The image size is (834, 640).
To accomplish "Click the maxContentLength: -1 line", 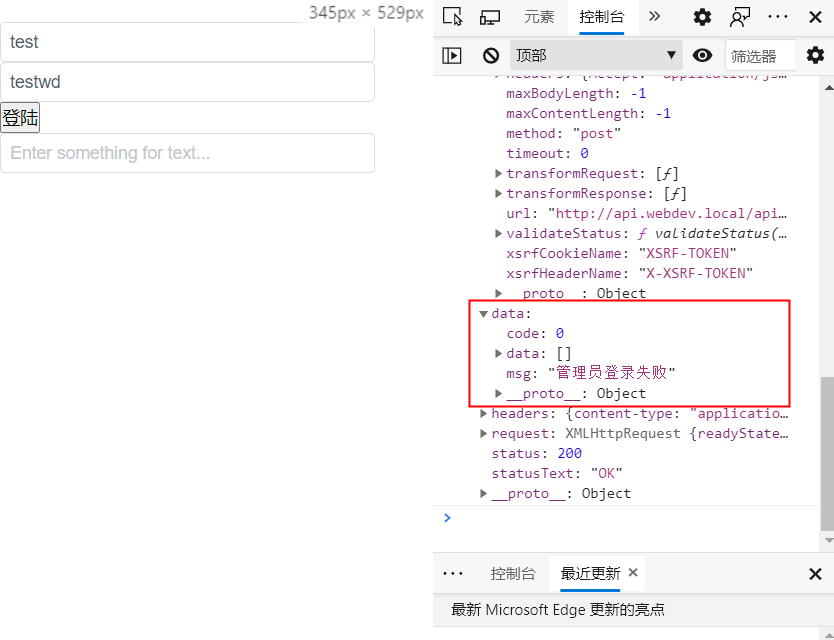I will point(588,113).
